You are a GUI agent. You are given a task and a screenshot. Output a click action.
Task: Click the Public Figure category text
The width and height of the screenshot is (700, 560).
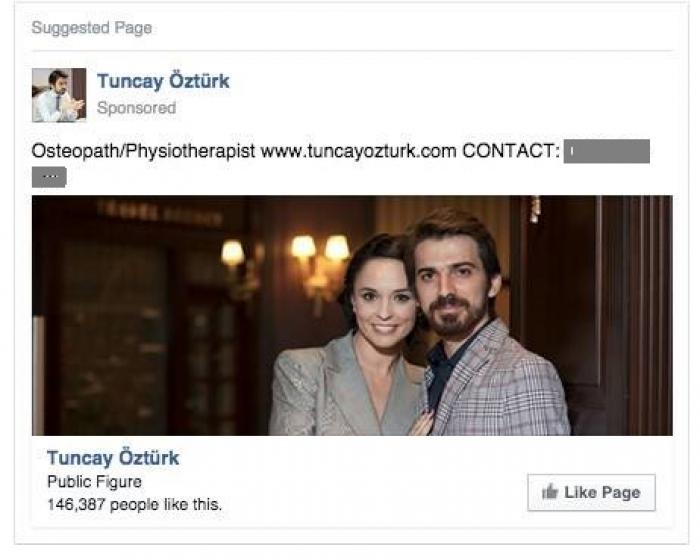pos(94,482)
